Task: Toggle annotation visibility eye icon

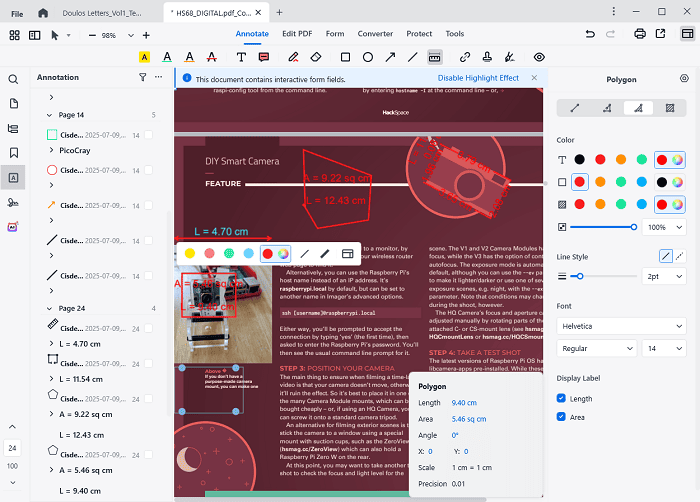Action: (x=539, y=57)
